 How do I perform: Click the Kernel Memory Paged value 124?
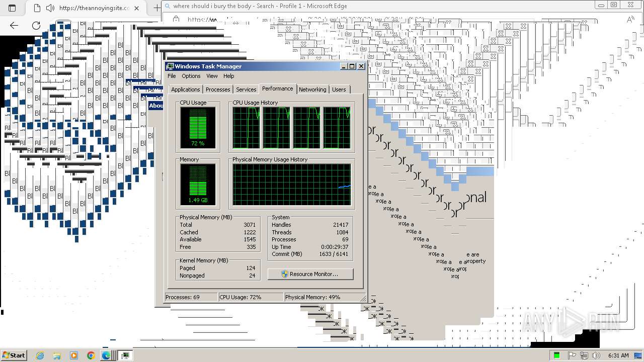(251, 268)
